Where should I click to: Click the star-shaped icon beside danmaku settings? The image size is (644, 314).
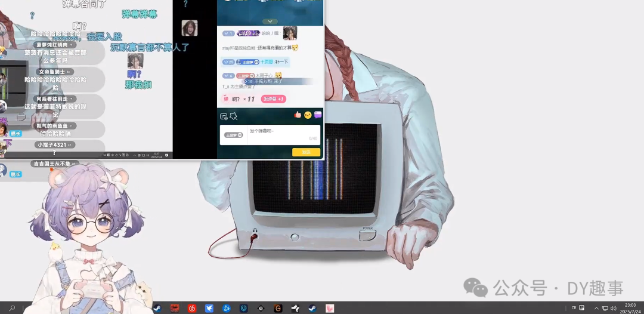(x=233, y=116)
